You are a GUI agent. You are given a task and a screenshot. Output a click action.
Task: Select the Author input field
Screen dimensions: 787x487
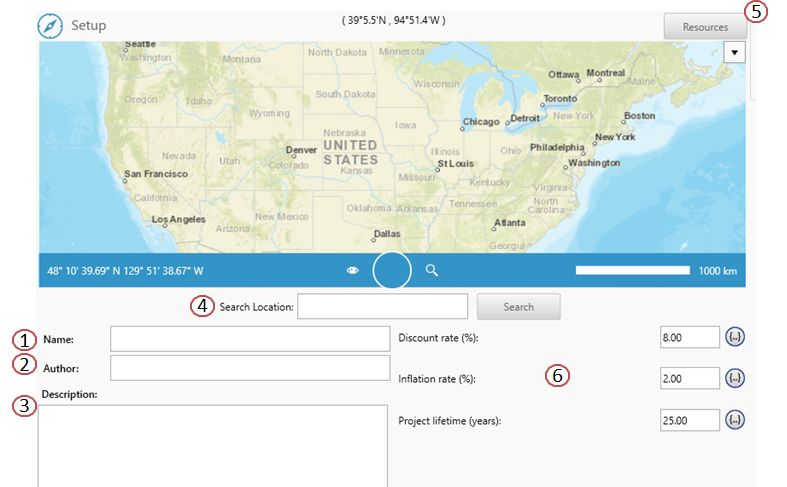249,368
